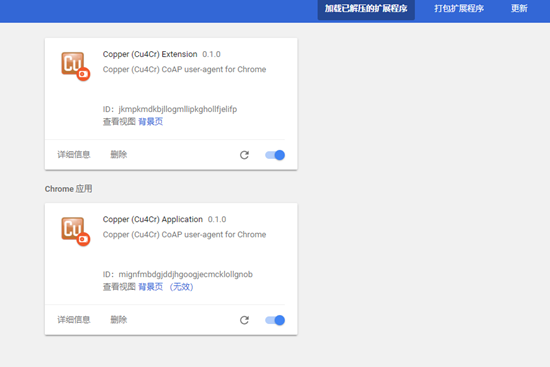Open 背景页 (无效) link of Copper Application
This screenshot has height=367, width=550.
coord(166,287)
